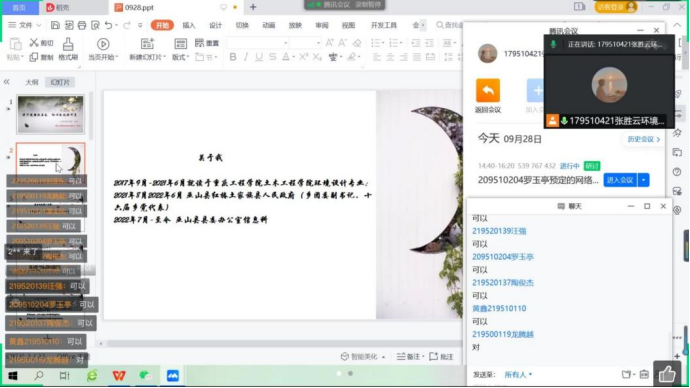Click the Italic formatting icon
This screenshot has width=690, height=388.
pos(246,57)
